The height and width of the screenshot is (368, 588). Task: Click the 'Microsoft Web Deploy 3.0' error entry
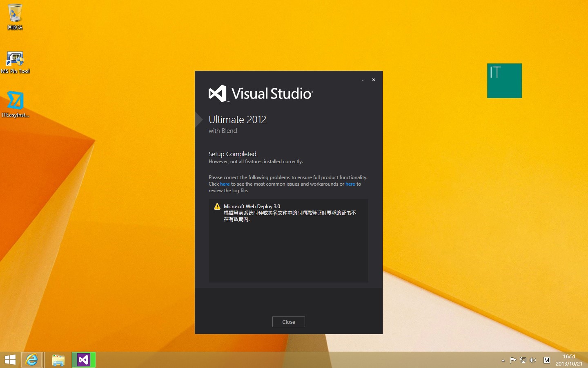[252, 206]
